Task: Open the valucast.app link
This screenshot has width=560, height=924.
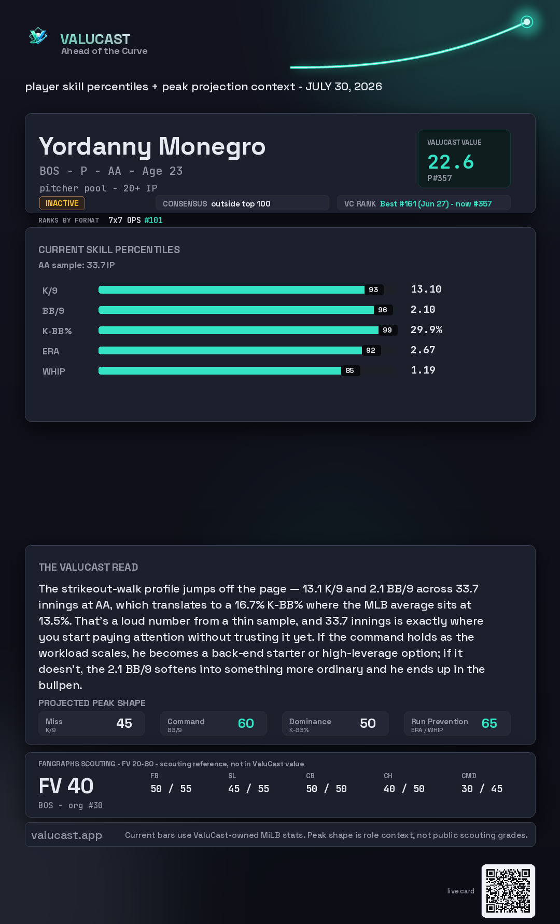Action: (66, 835)
